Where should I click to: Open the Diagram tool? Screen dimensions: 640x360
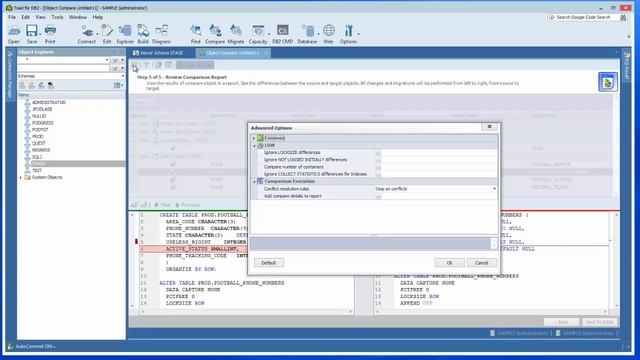(161, 33)
